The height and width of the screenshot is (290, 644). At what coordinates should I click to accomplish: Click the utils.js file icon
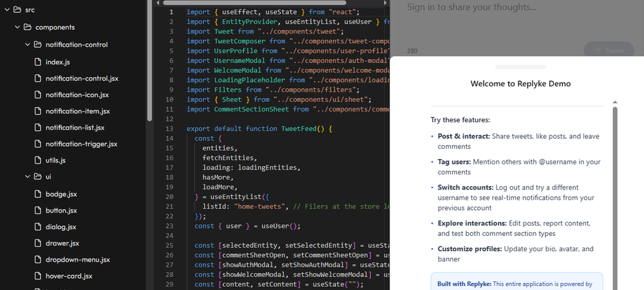pyautogui.click(x=38, y=160)
